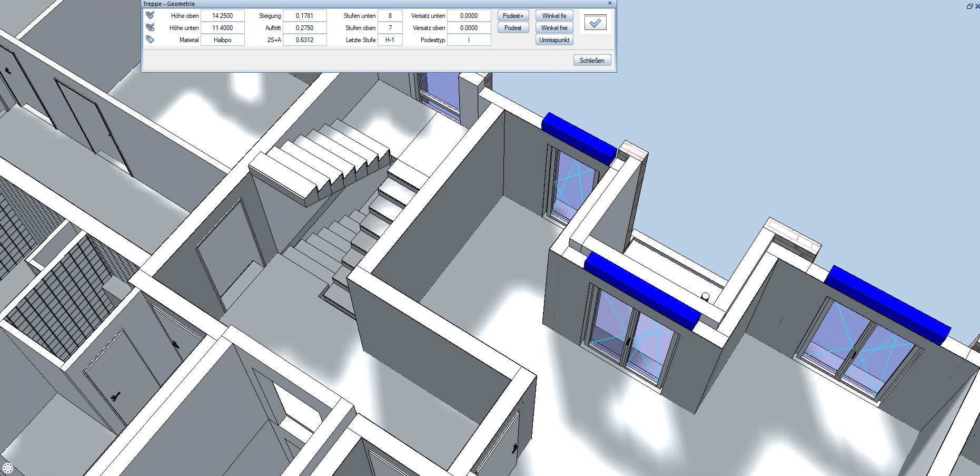The height and width of the screenshot is (476, 980).
Task: Close the Treppe - Geometrie dialog with X
Action: pyautogui.click(x=610, y=3)
